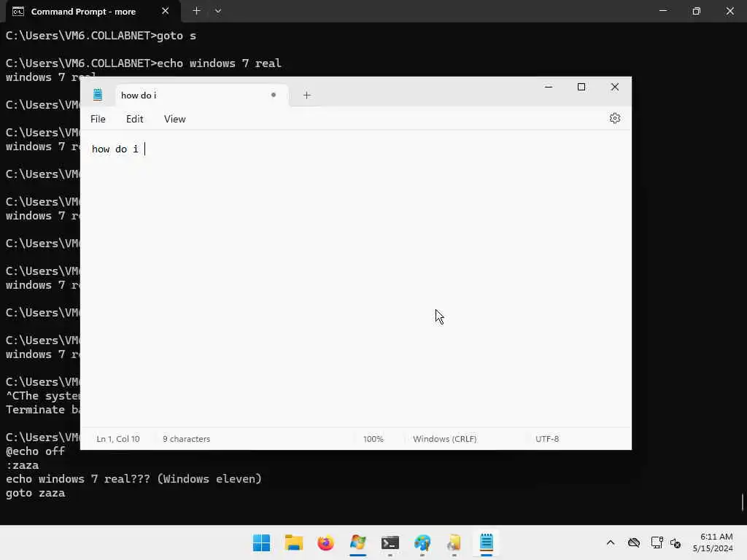
Task: Close the Command Prompt - more tab
Action: tap(166, 11)
